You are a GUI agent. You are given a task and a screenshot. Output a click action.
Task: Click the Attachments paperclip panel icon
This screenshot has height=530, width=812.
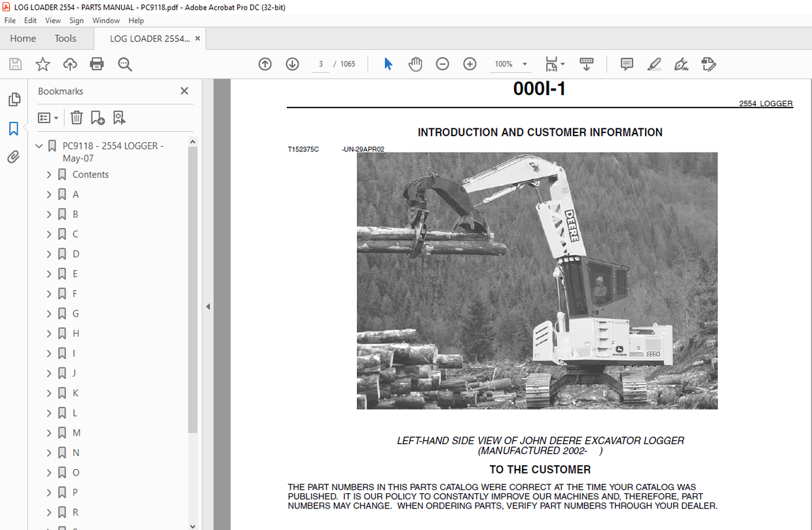(x=14, y=156)
